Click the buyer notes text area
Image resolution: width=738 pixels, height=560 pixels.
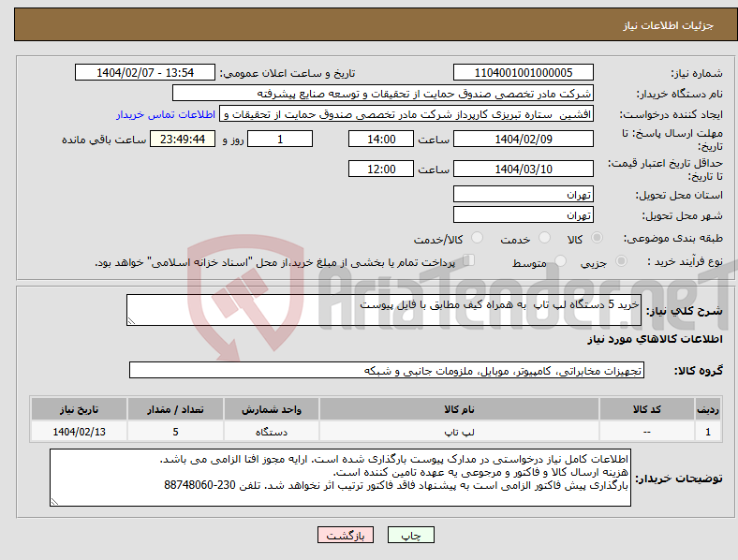click(340, 478)
